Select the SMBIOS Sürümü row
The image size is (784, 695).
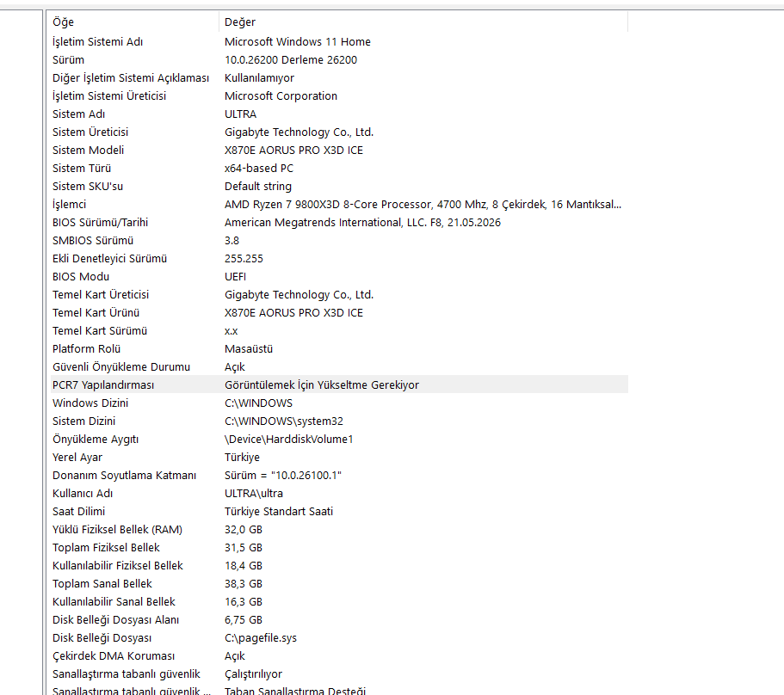[339, 240]
